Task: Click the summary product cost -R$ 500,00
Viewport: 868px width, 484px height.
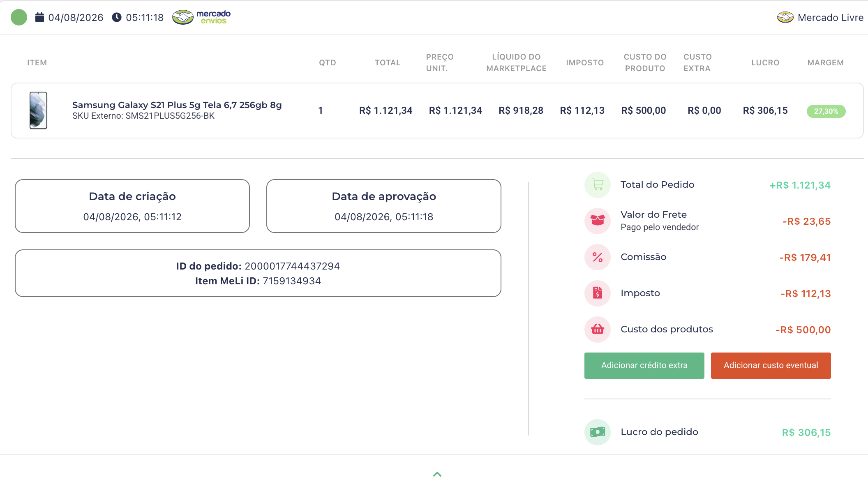Action: (x=803, y=330)
